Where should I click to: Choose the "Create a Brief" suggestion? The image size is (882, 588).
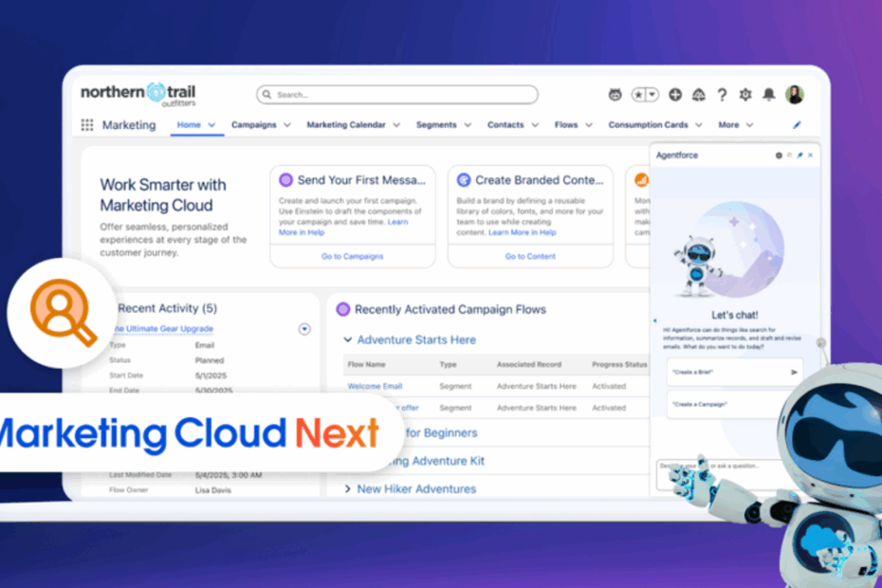(735, 372)
